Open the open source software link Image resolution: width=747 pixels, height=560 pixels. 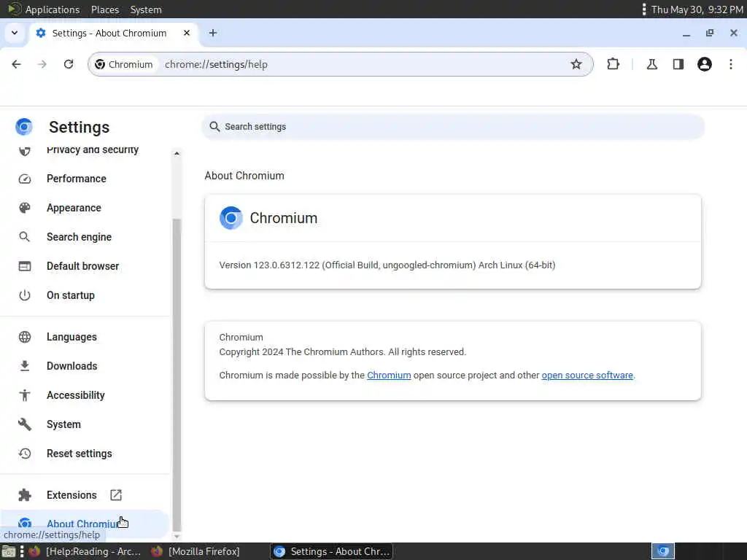pos(587,376)
